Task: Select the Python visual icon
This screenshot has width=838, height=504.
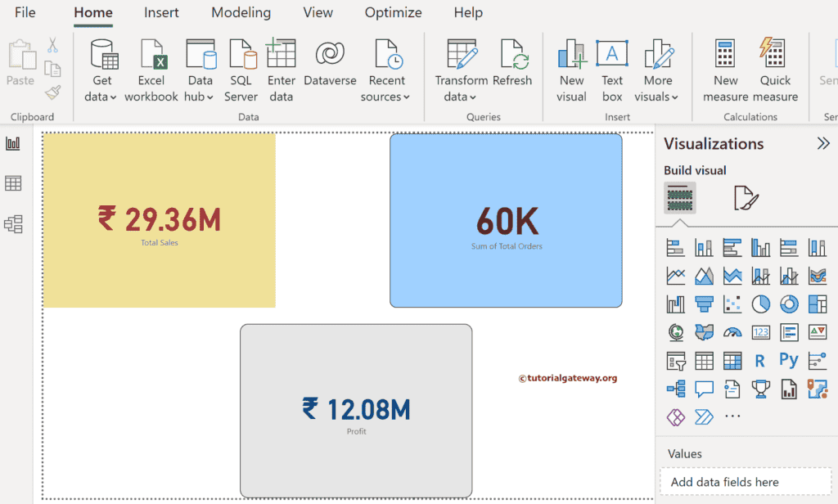Action: click(x=789, y=361)
